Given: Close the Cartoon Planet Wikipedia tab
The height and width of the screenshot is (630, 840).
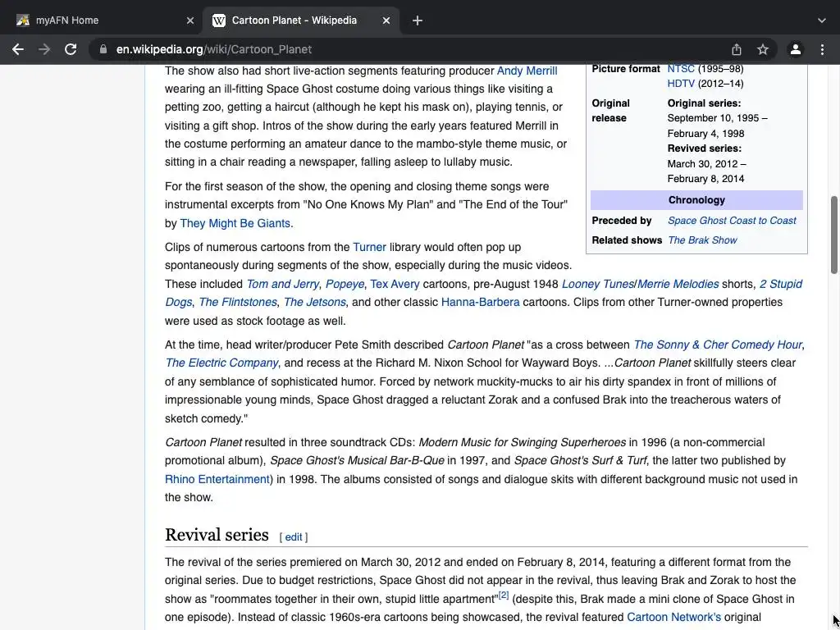Looking at the screenshot, I should click(386, 21).
